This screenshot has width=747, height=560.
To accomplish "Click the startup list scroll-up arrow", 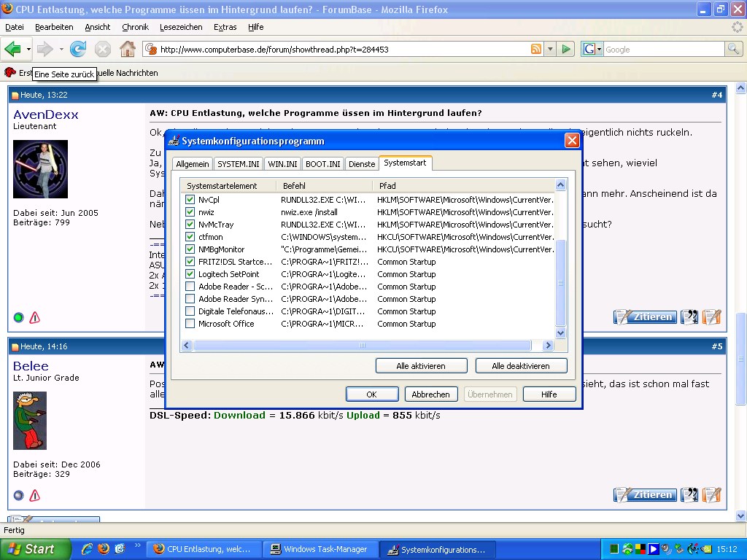I will pyautogui.click(x=561, y=184).
